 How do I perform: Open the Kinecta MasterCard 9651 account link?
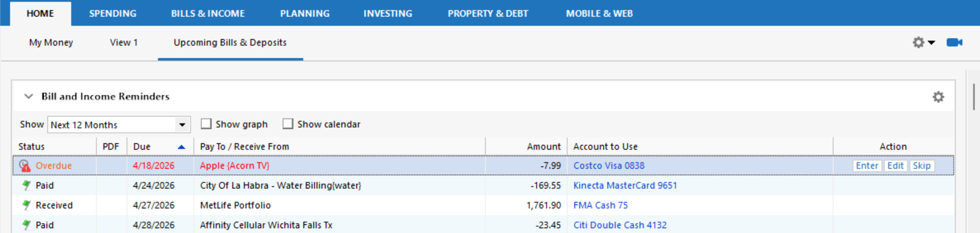coord(625,185)
